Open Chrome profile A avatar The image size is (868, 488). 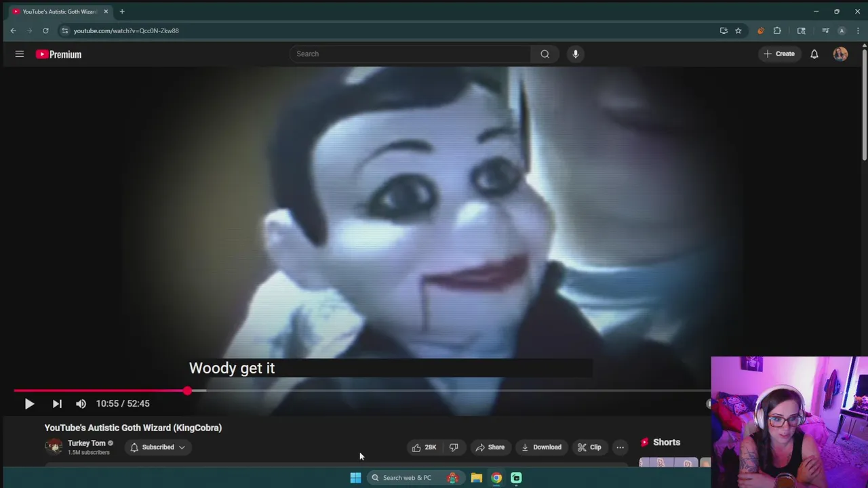(842, 30)
